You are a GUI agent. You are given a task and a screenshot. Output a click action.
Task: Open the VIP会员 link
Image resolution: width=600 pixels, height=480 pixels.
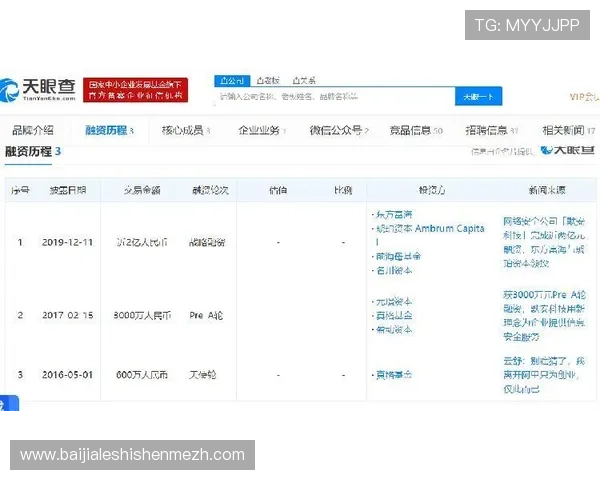pos(584,97)
